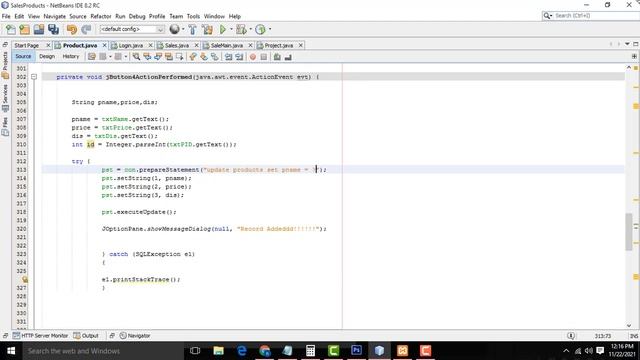Click the Comment editor toolbar icon
The height and width of the screenshot is (360, 640).
coord(277,57)
